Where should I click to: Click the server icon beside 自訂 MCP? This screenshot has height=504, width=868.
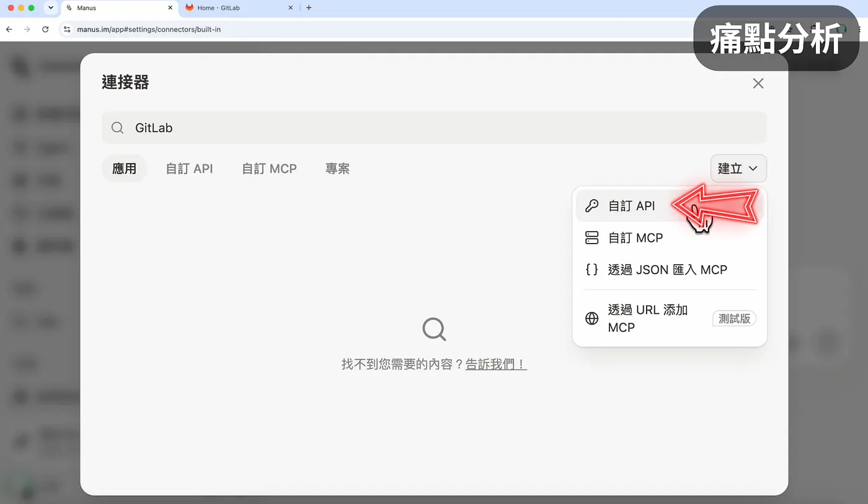click(592, 237)
